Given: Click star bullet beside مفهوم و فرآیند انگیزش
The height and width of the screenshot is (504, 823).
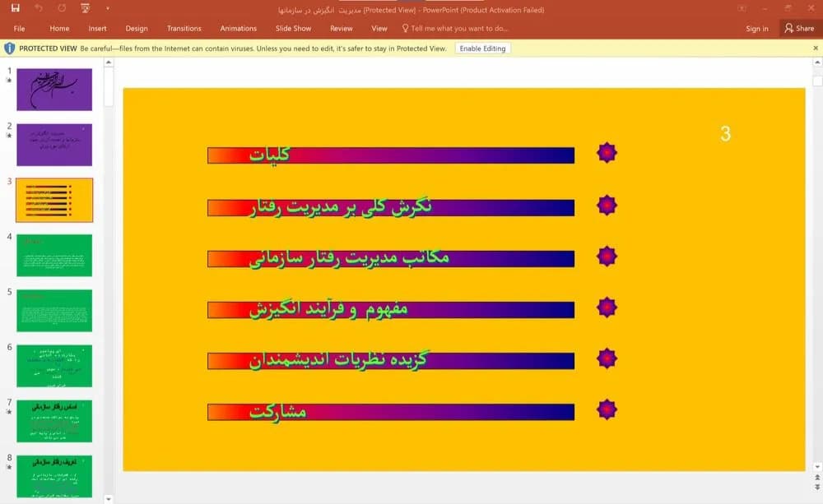Looking at the screenshot, I should pos(607,307).
